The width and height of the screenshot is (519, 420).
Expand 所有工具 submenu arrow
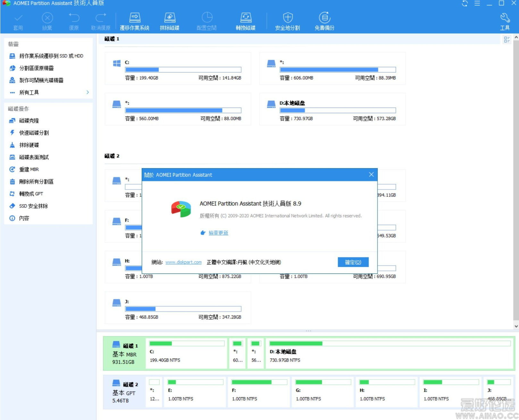click(88, 92)
